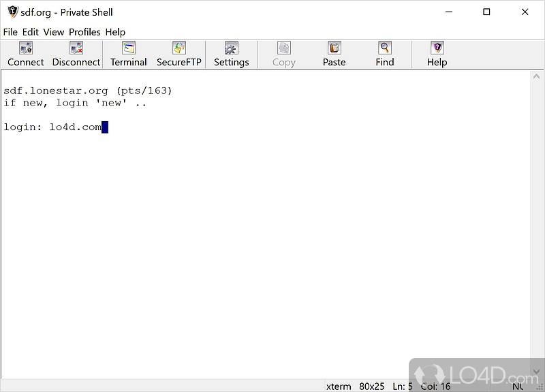Viewport: 545px width, 392px height.
Task: Open Find with the magnifier icon
Action: coord(385,48)
